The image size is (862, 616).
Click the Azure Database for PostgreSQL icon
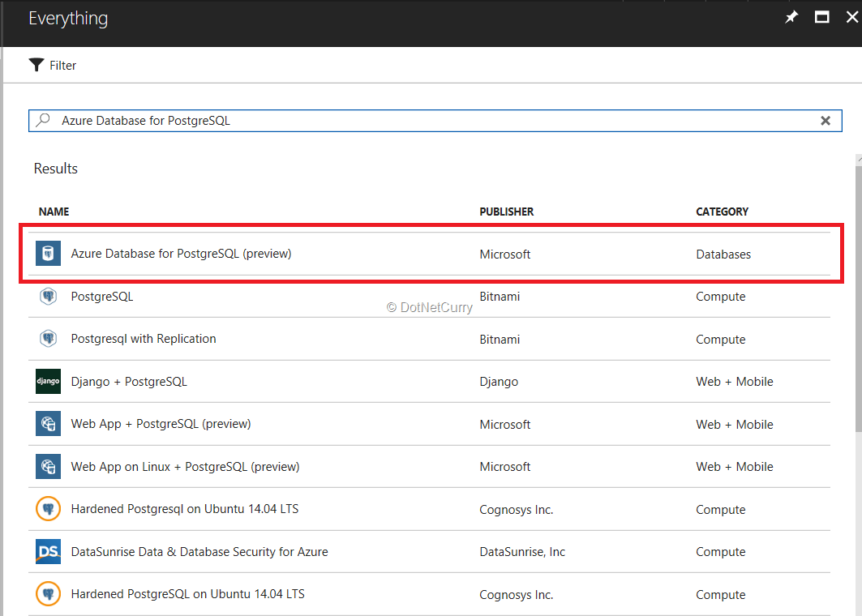click(x=49, y=254)
